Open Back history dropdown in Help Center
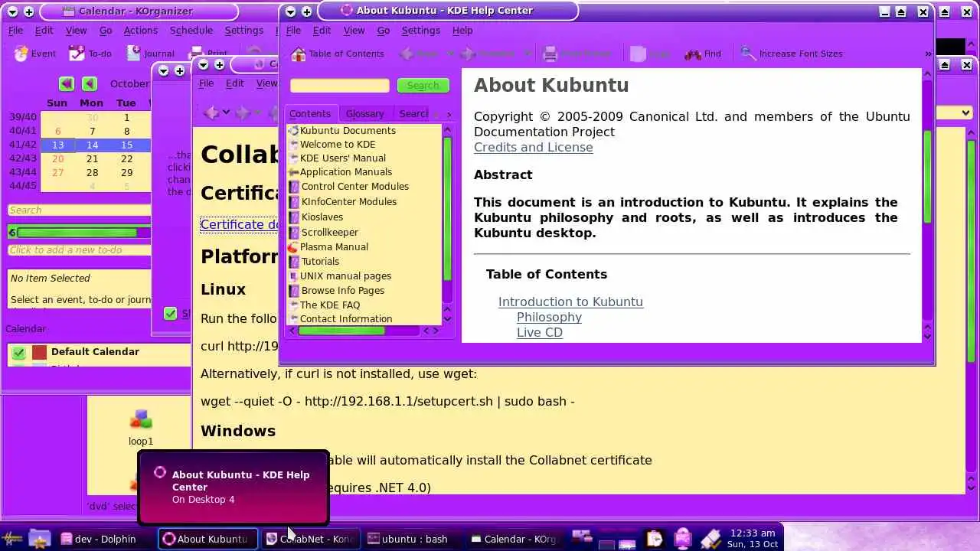Image resolution: width=980 pixels, height=551 pixels. [x=450, y=54]
